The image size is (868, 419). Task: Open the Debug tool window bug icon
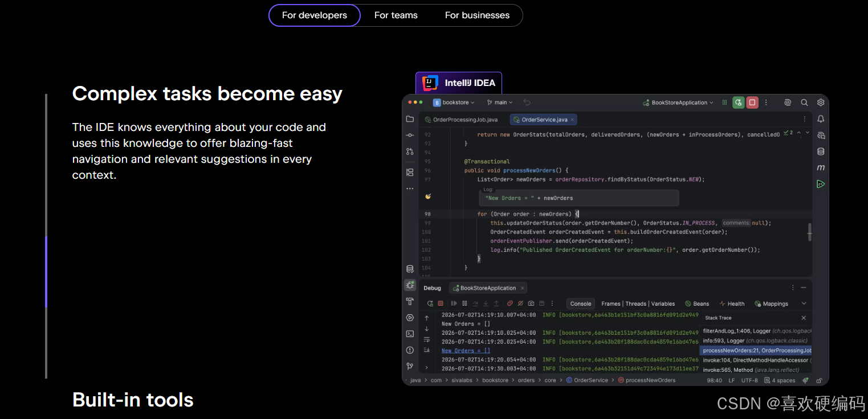coord(410,285)
